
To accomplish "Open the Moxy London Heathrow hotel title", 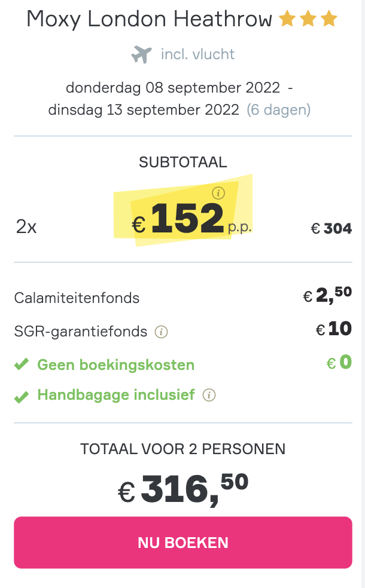I will [149, 19].
